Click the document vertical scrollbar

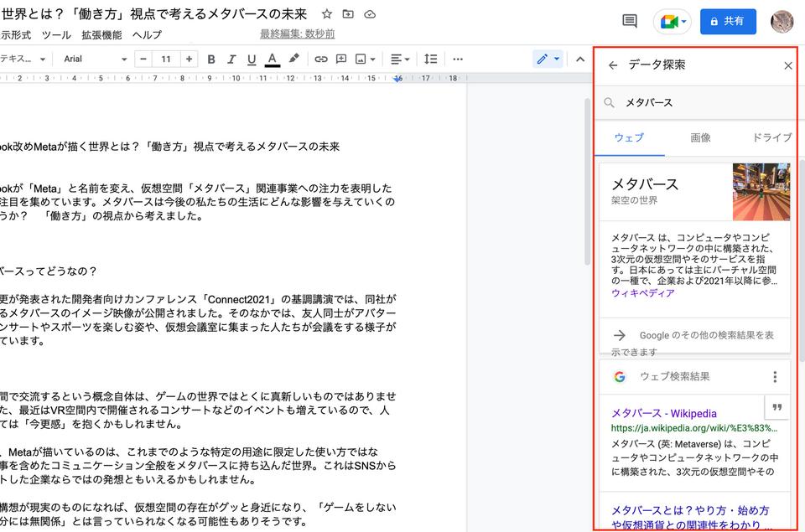point(587,182)
